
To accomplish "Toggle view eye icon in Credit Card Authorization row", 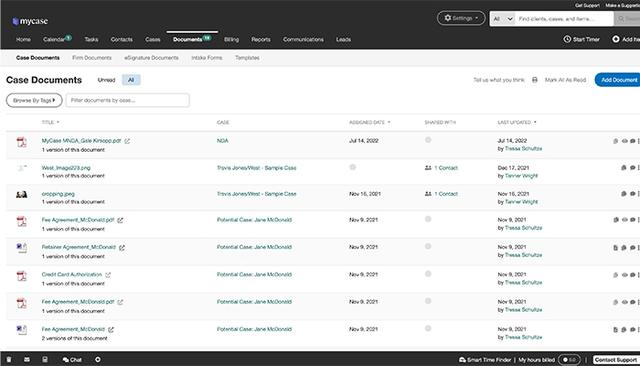I will coord(624,275).
